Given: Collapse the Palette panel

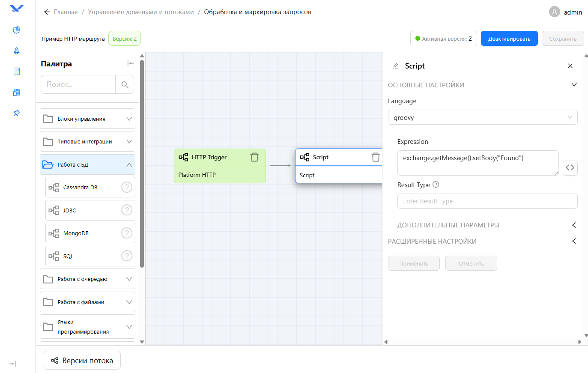Looking at the screenshot, I should [131, 63].
